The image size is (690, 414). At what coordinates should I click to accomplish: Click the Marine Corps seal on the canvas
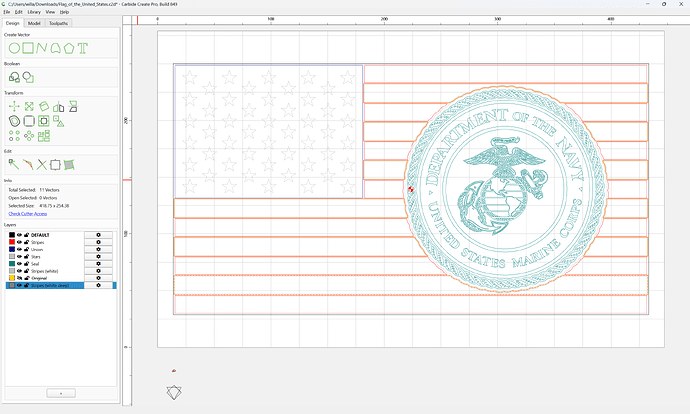click(x=506, y=189)
